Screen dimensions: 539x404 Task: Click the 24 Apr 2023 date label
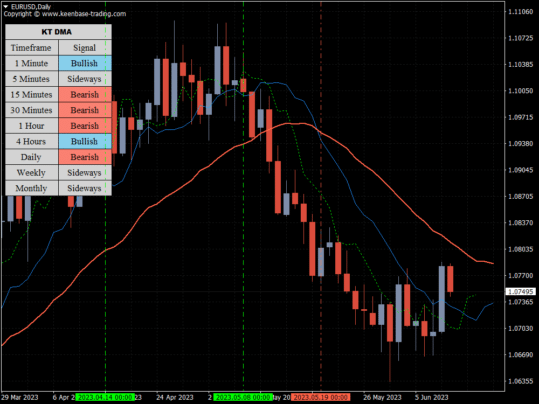175,397
